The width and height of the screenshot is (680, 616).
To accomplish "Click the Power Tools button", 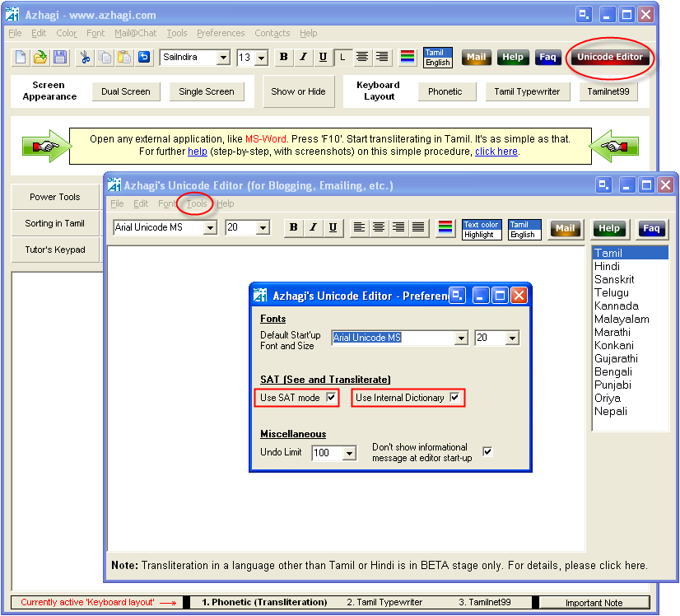I will pyautogui.click(x=54, y=197).
